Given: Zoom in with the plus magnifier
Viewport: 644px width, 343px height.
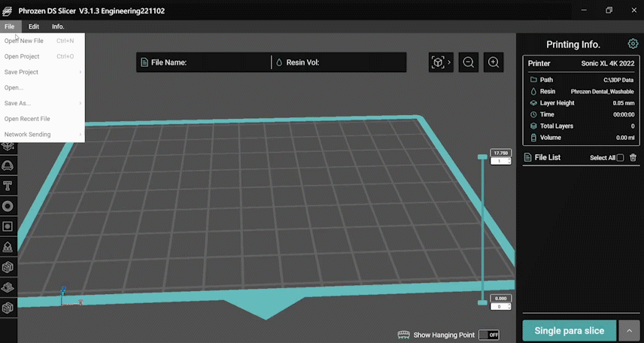Looking at the screenshot, I should (494, 62).
